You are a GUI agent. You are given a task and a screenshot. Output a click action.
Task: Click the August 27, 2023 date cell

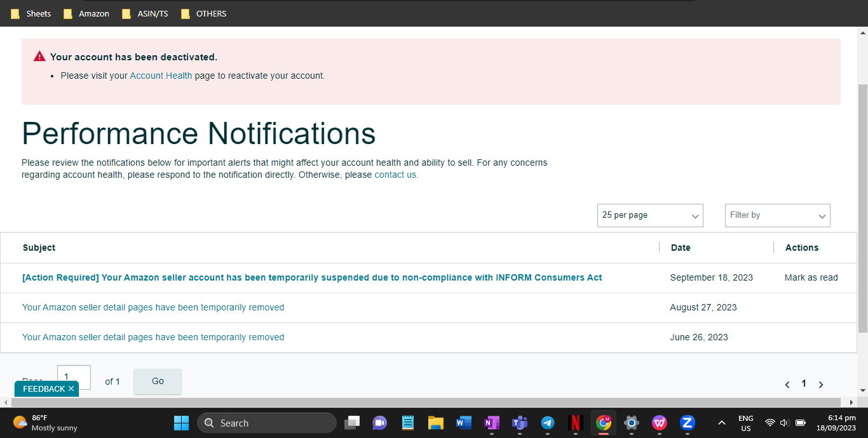tap(703, 307)
